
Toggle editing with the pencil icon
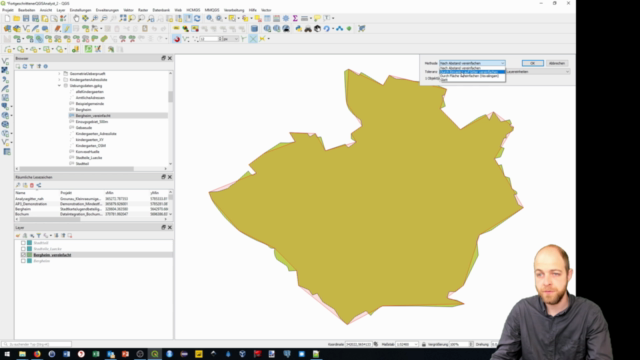pos(67,29)
